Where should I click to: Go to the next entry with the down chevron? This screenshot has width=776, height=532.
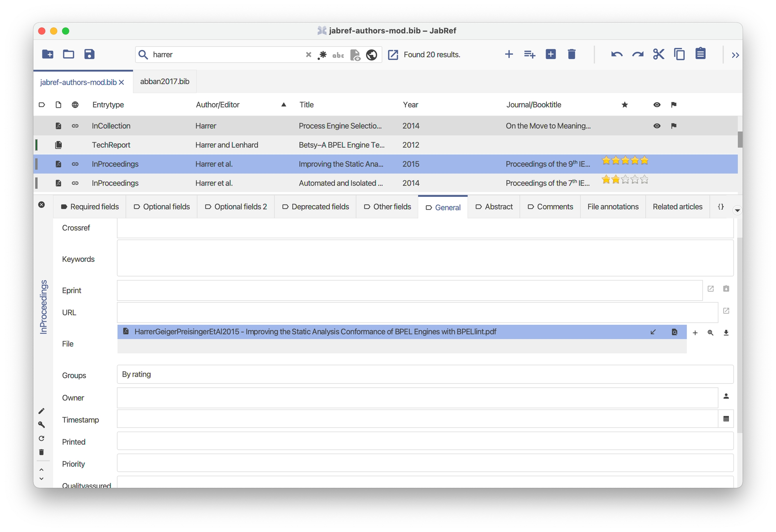point(41,479)
